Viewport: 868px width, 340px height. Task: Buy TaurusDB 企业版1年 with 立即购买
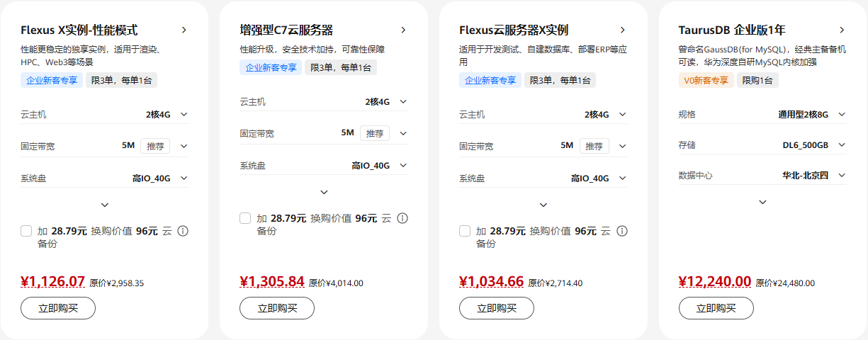716,308
